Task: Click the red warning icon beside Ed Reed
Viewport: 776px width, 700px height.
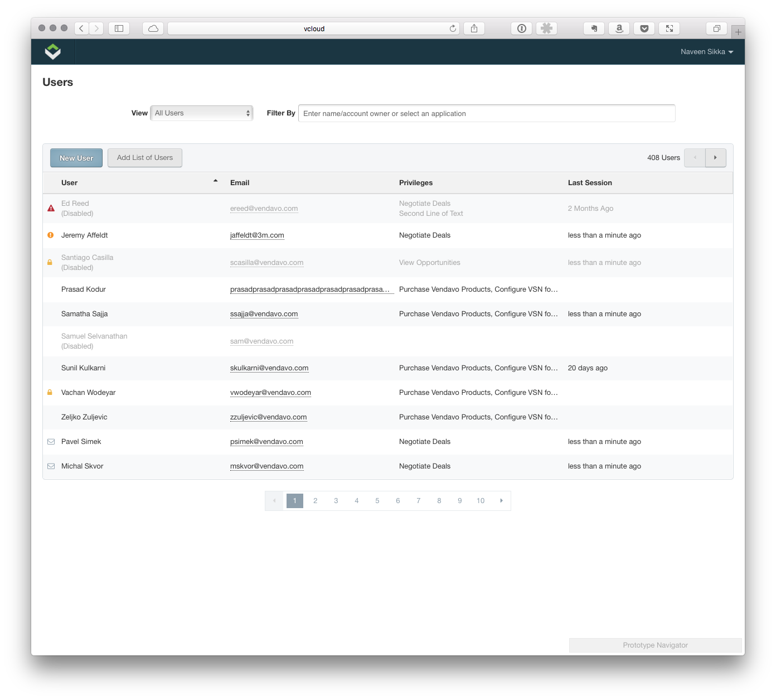Action: pos(51,209)
